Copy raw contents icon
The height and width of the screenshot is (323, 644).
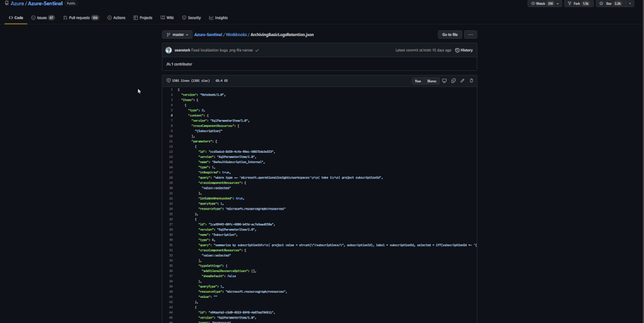click(x=453, y=81)
